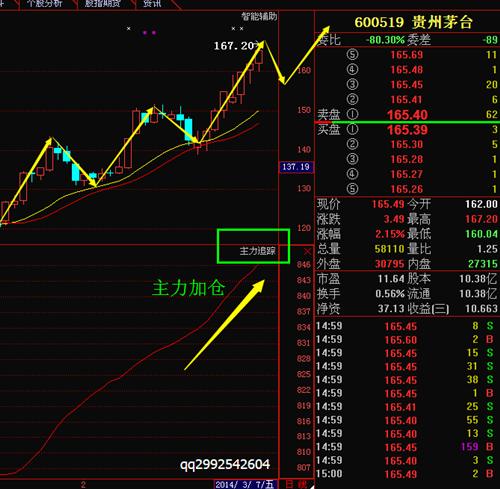Click the 外盘 value 30795
This screenshot has height=489, width=500.
tap(389, 264)
